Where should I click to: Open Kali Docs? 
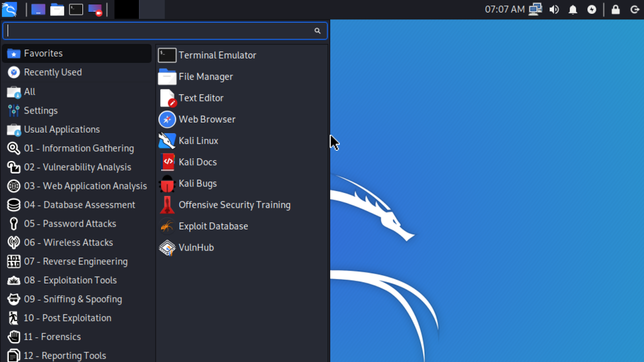(x=198, y=162)
